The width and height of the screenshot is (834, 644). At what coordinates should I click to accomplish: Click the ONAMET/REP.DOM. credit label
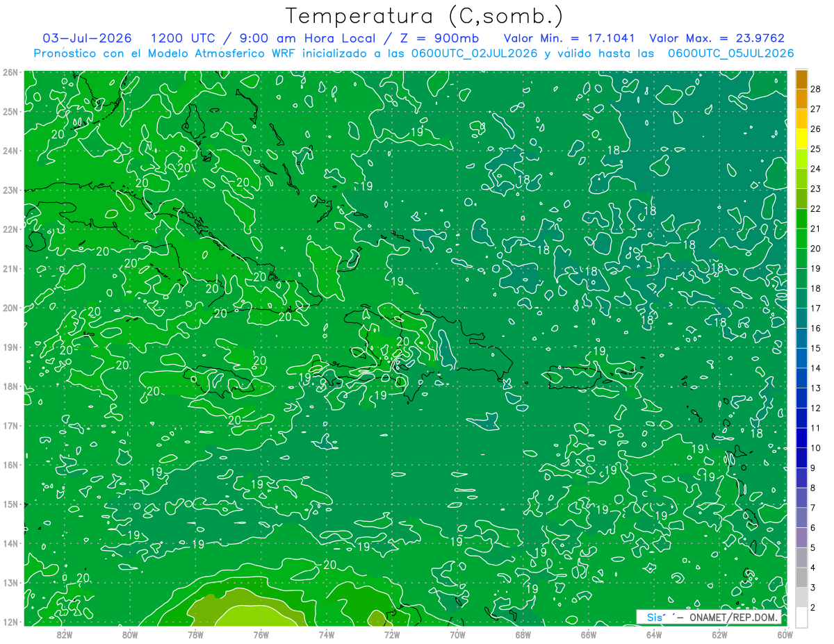[x=735, y=618]
